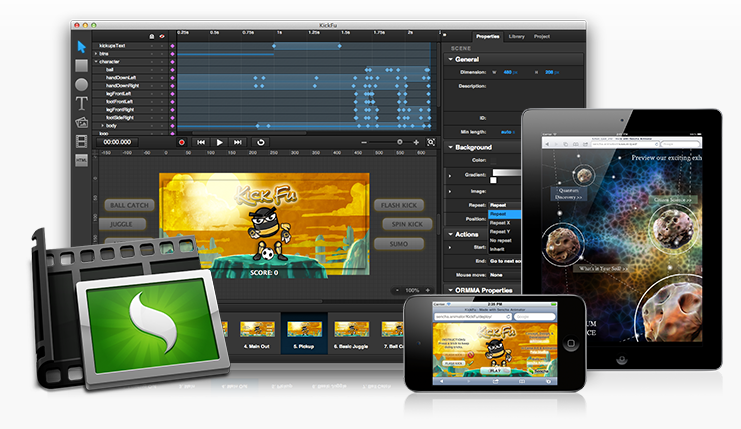
Task: Click the lock column header icon
Action: coord(152,36)
